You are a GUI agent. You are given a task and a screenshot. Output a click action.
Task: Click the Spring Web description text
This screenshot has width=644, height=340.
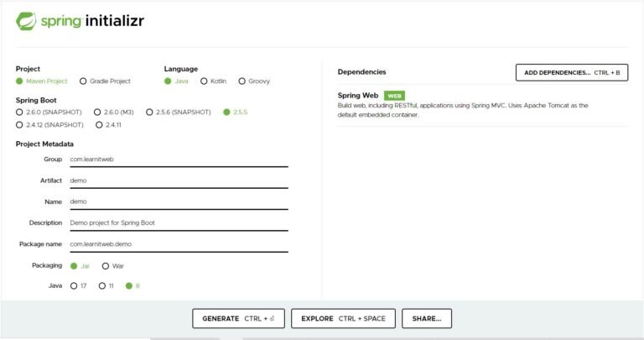[x=463, y=110]
